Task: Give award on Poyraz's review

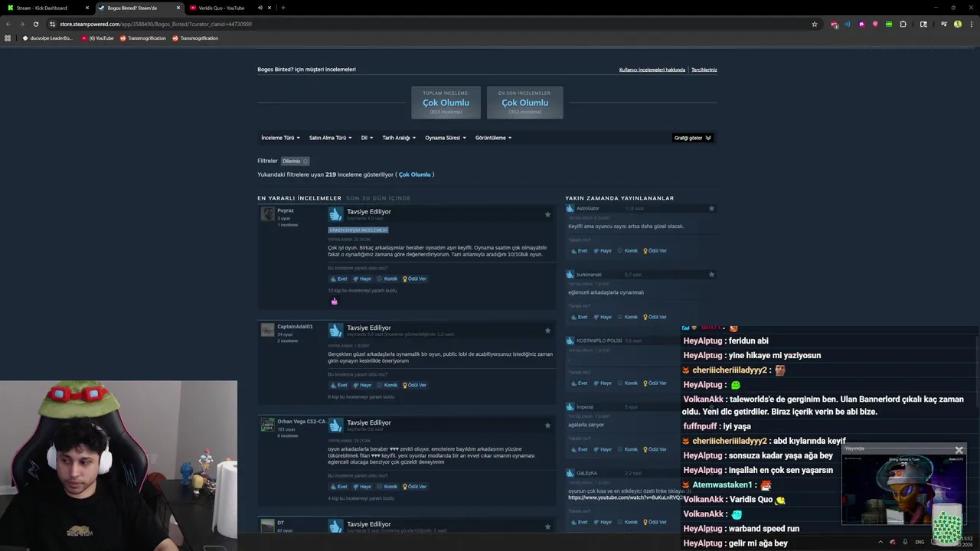Action: tap(414, 279)
